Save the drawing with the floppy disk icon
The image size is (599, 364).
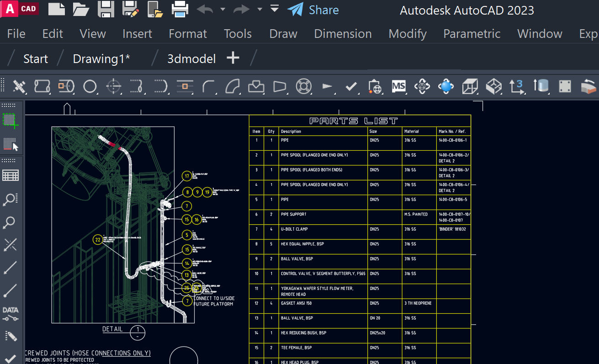point(106,9)
